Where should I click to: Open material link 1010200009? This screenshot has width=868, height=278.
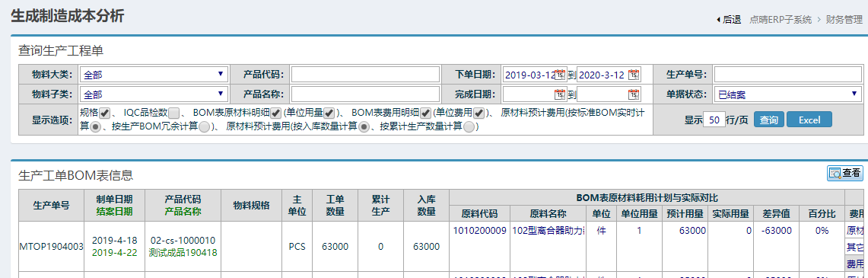point(479,230)
